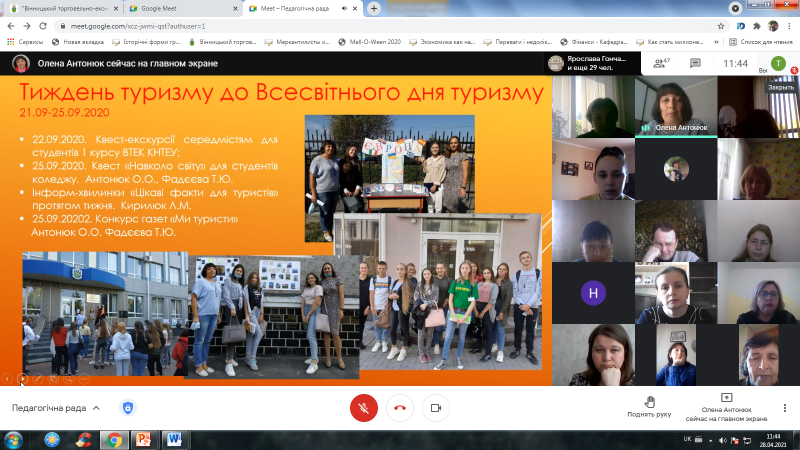This screenshot has width=800, height=450.
Task: Turn on the camera button
Action: coord(436,408)
